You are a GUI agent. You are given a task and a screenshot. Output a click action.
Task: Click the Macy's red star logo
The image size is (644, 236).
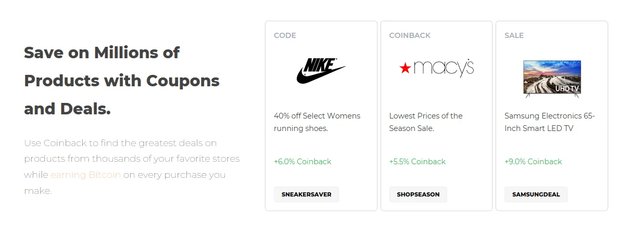pyautogui.click(x=405, y=68)
